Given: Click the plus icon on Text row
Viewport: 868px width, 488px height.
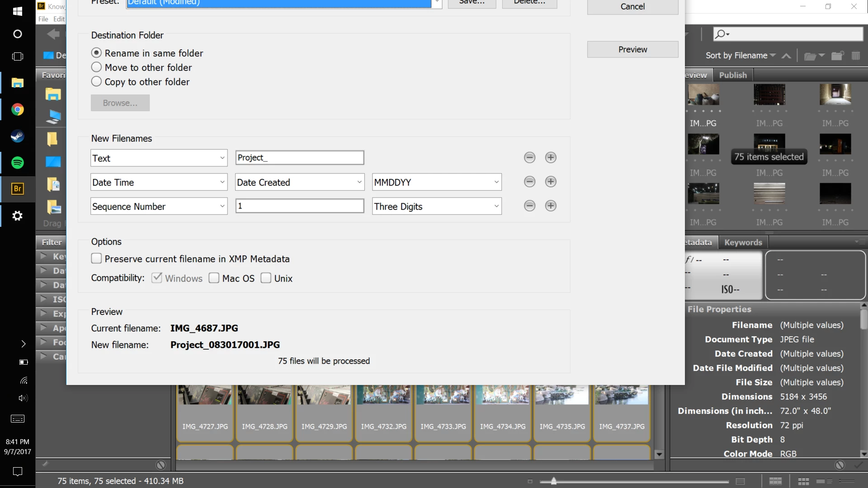Looking at the screenshot, I should [x=550, y=158].
